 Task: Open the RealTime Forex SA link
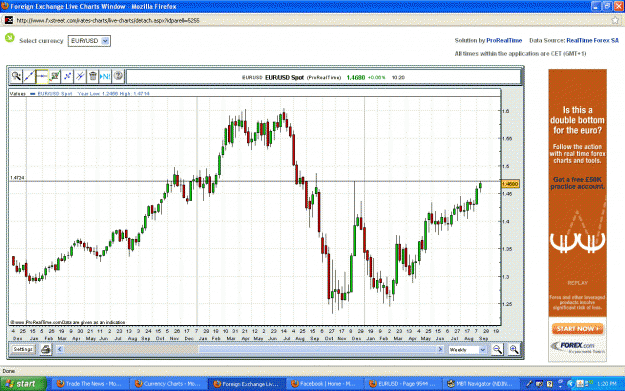[x=593, y=40]
